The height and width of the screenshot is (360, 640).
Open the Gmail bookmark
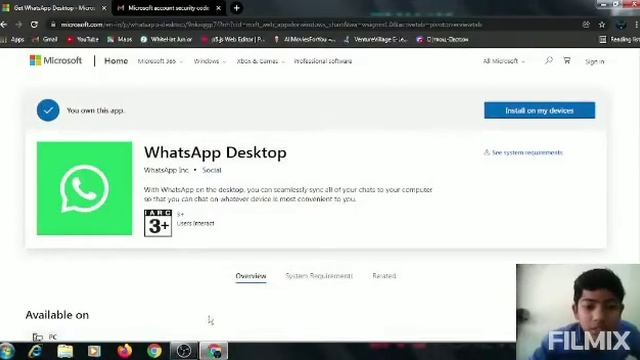45,40
